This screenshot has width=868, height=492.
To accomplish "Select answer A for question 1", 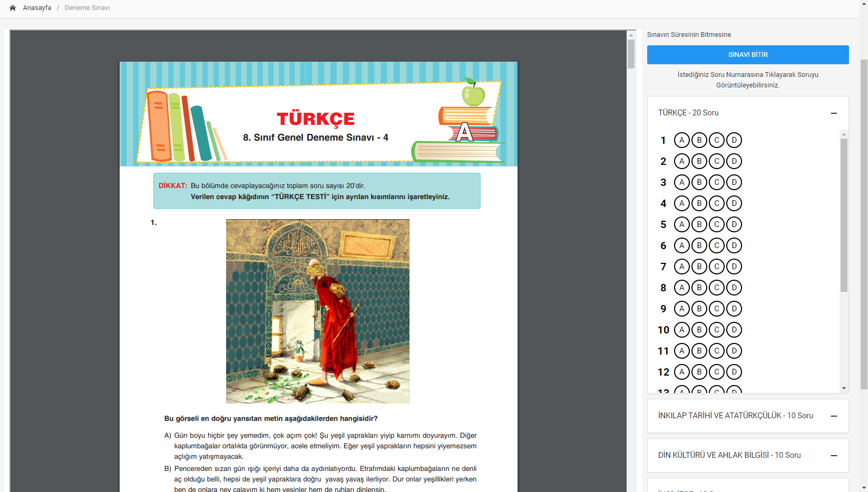I will [682, 140].
